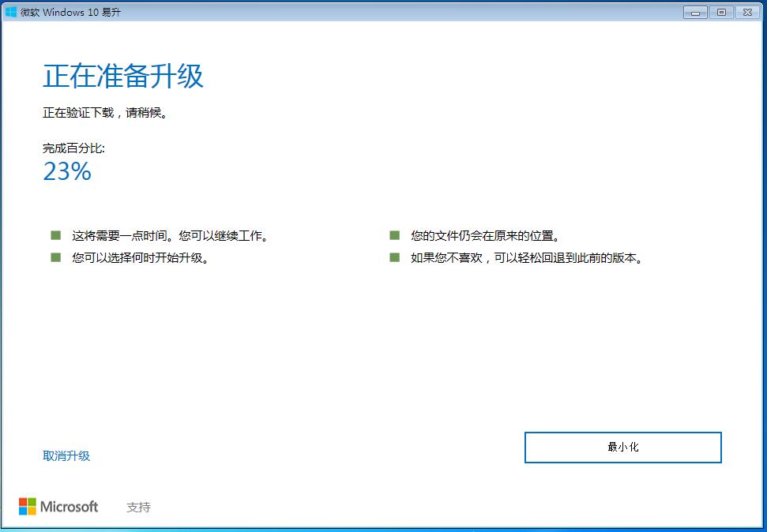Click the 微软 Windows 10 易升 title text

[70, 12]
